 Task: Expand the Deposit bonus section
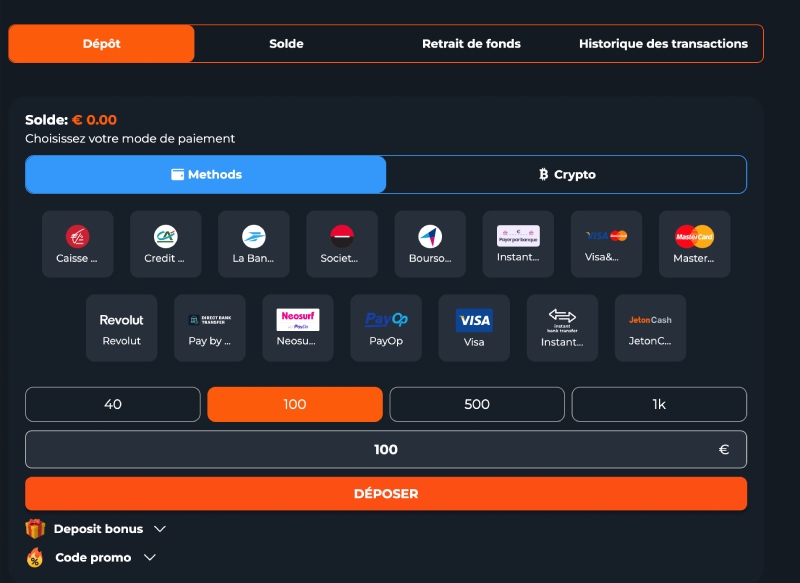pyautogui.click(x=96, y=529)
